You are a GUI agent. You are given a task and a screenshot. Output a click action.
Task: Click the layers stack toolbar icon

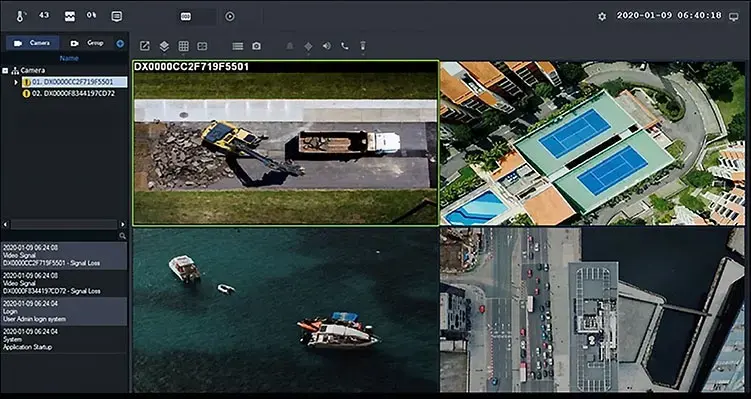click(164, 46)
